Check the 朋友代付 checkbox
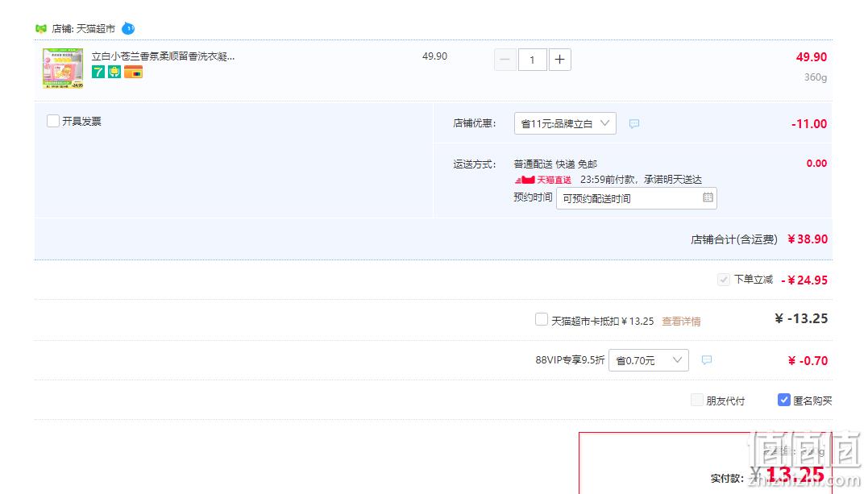Viewport: 868px width, 494px height. pyautogui.click(x=697, y=400)
